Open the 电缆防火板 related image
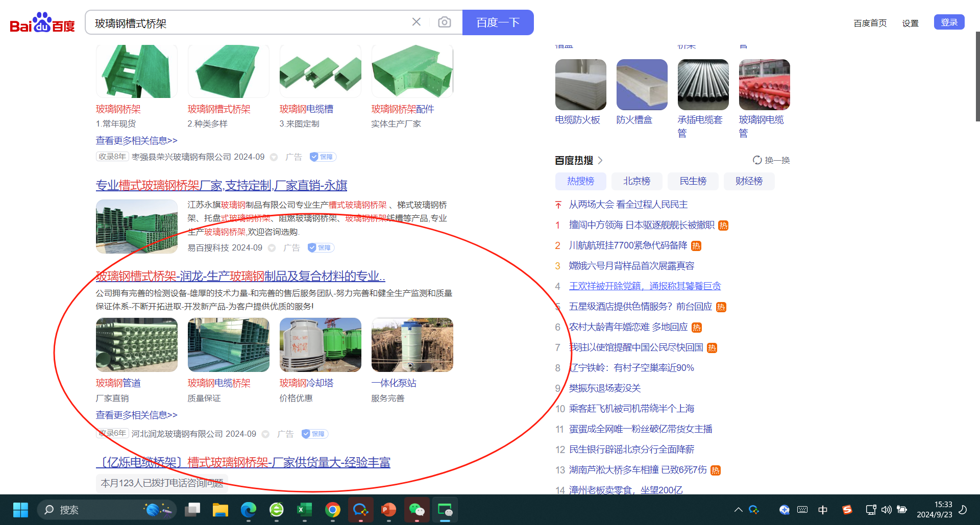This screenshot has height=525, width=980. point(581,85)
